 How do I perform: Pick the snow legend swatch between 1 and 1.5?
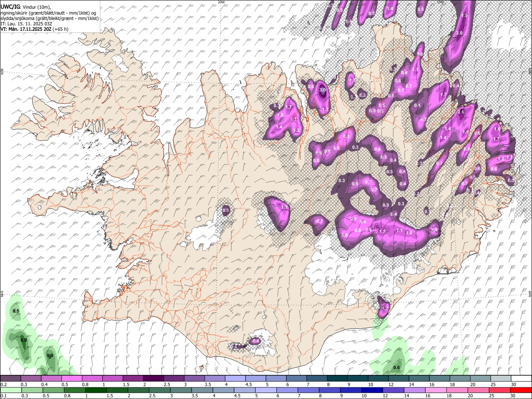pyautogui.click(x=112, y=378)
